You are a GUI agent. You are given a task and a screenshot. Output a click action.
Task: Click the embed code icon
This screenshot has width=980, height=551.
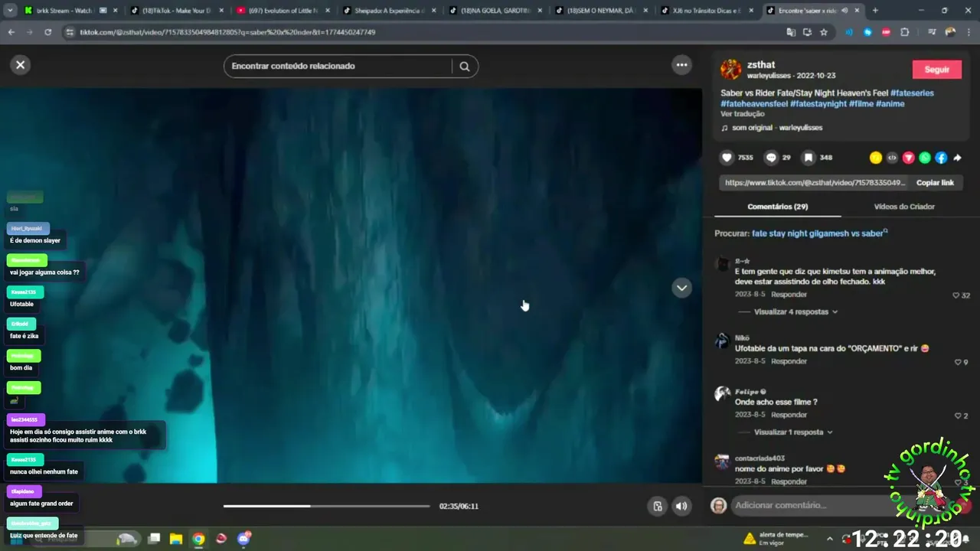tap(892, 158)
